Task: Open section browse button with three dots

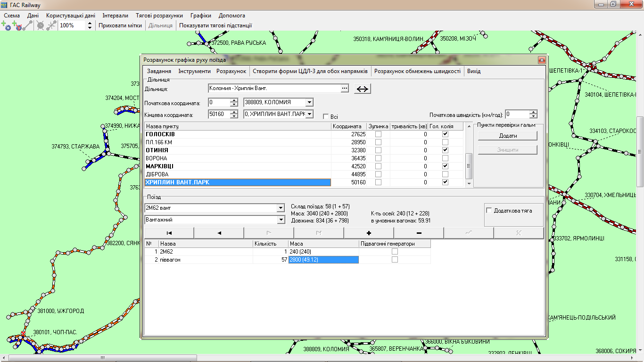Action: click(x=345, y=88)
